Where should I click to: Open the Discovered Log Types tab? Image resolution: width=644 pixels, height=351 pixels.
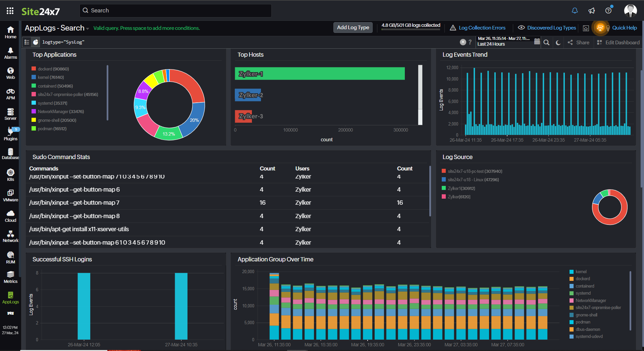click(x=551, y=28)
